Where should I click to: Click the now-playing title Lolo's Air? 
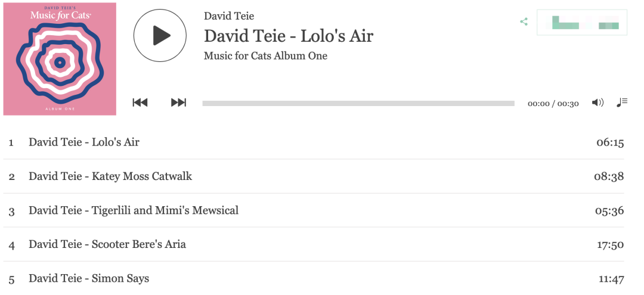tap(289, 36)
